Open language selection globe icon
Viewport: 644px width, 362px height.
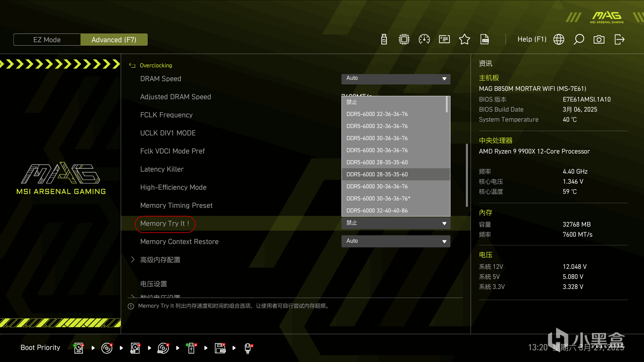coord(559,40)
